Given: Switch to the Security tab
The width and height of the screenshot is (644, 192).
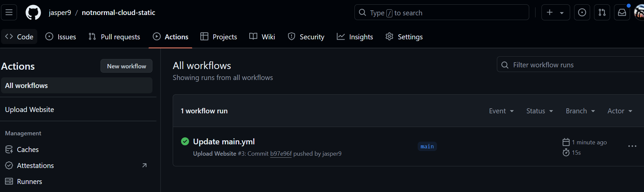Looking at the screenshot, I should 306,37.
